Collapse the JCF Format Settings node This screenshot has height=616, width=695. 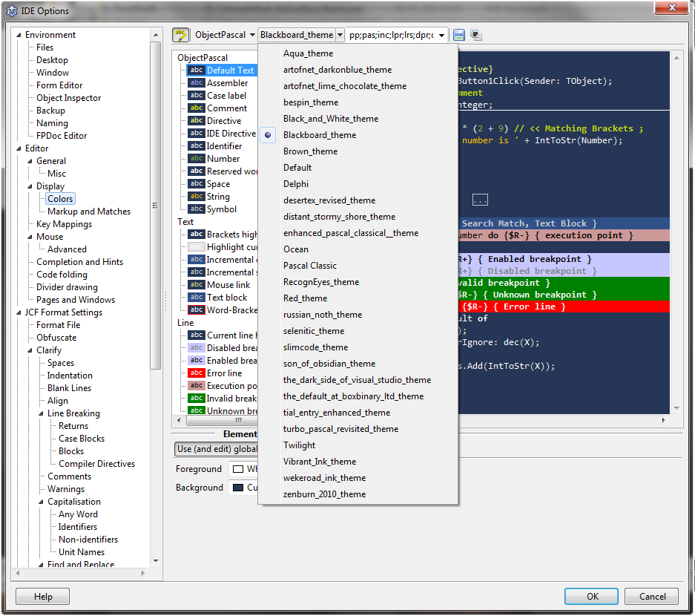[19, 312]
